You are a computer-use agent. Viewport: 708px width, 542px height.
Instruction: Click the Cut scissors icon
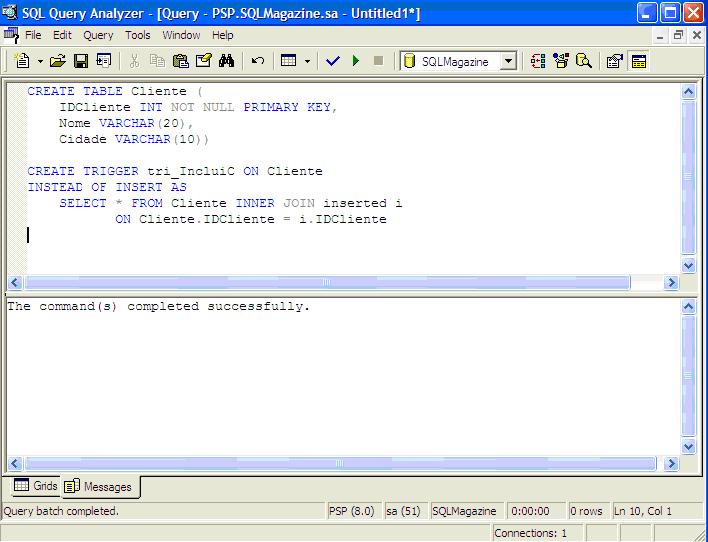coord(134,61)
